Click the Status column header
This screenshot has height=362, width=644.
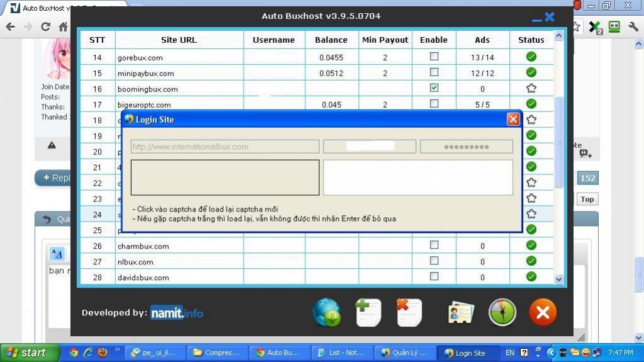pos(531,40)
